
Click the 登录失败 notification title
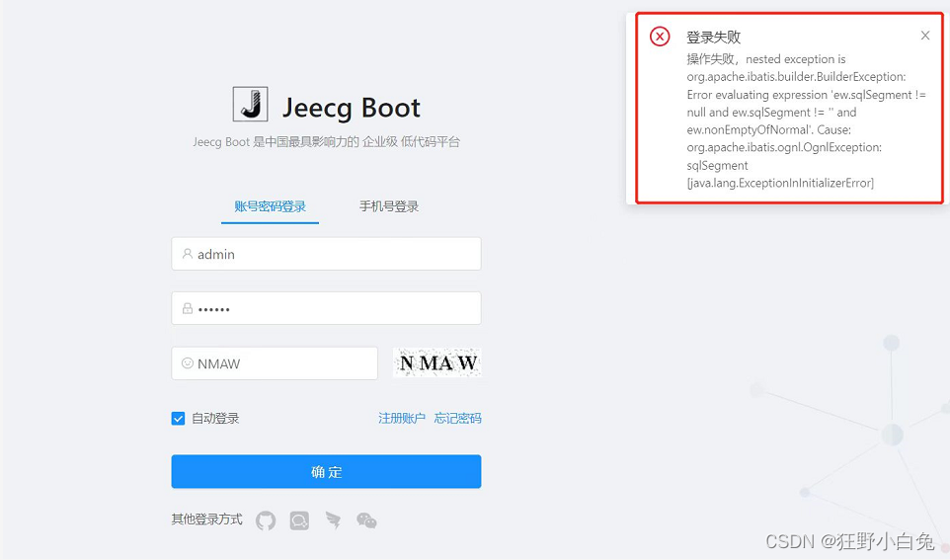[713, 37]
